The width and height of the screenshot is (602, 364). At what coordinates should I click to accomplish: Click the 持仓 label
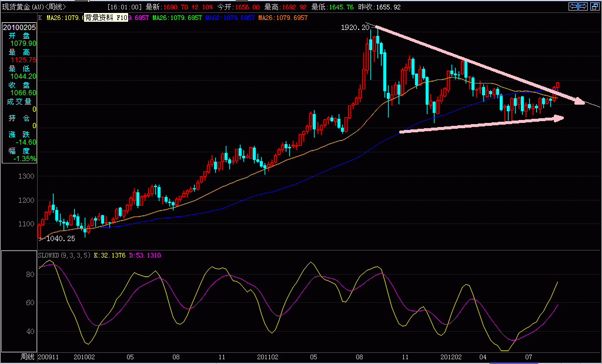[x=19, y=118]
